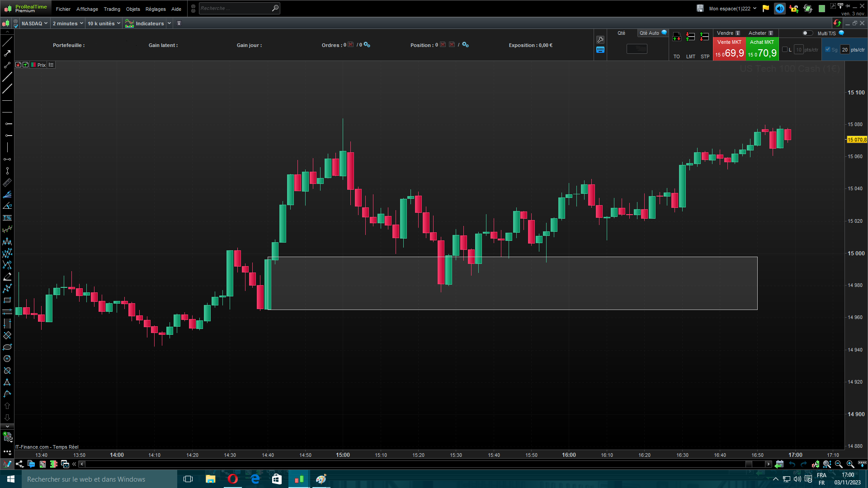Click the STP stop order icon
The width and height of the screenshot is (868, 488).
(x=705, y=38)
